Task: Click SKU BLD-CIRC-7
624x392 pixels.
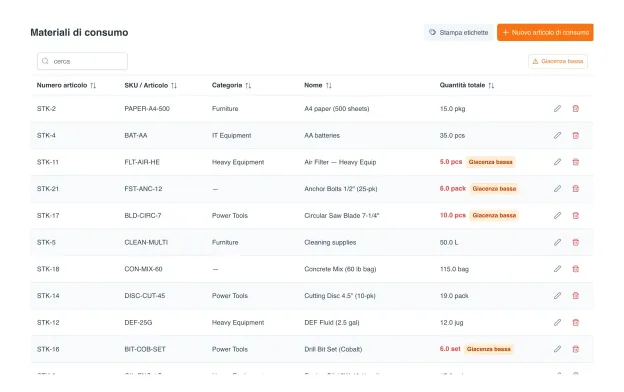Action: pos(143,215)
